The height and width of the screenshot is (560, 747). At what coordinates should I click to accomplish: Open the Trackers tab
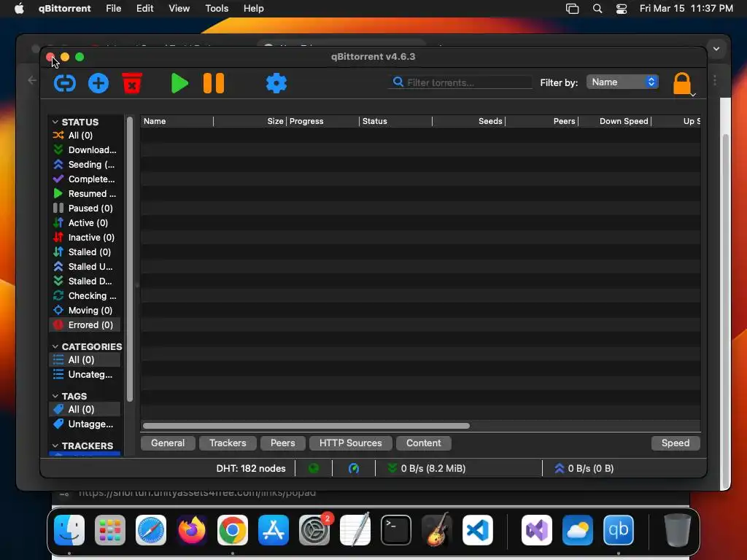click(228, 443)
